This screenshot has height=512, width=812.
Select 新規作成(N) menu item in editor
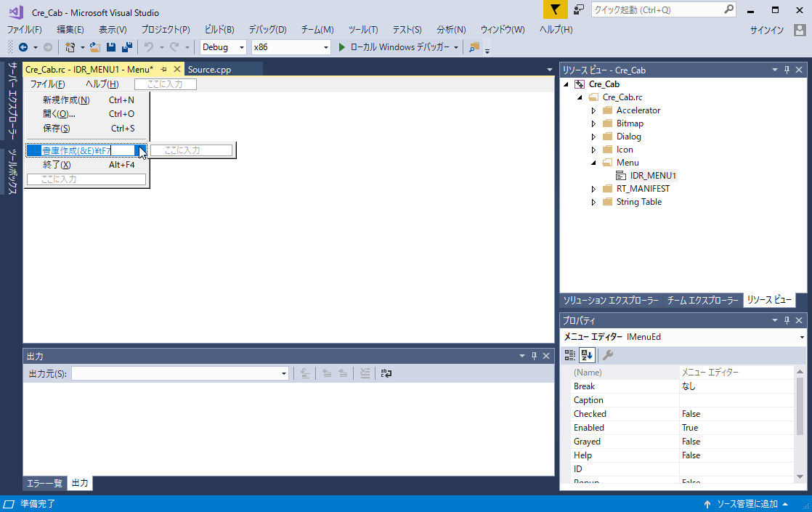pos(86,100)
